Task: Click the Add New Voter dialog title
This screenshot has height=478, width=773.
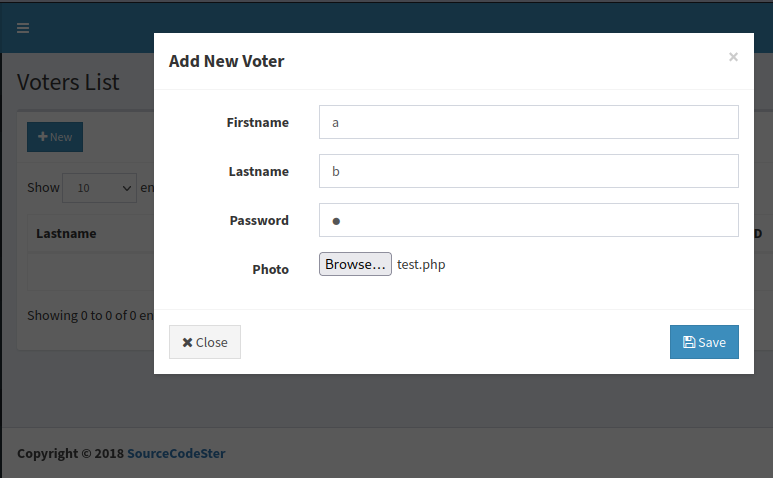Action: [x=226, y=61]
